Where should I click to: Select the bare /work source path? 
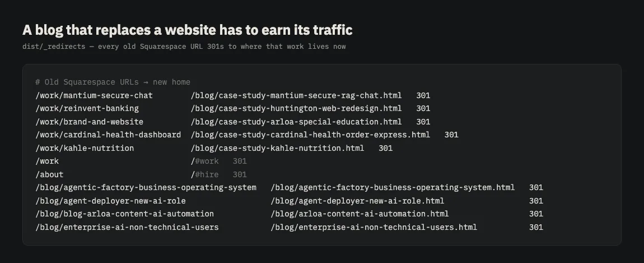47,161
